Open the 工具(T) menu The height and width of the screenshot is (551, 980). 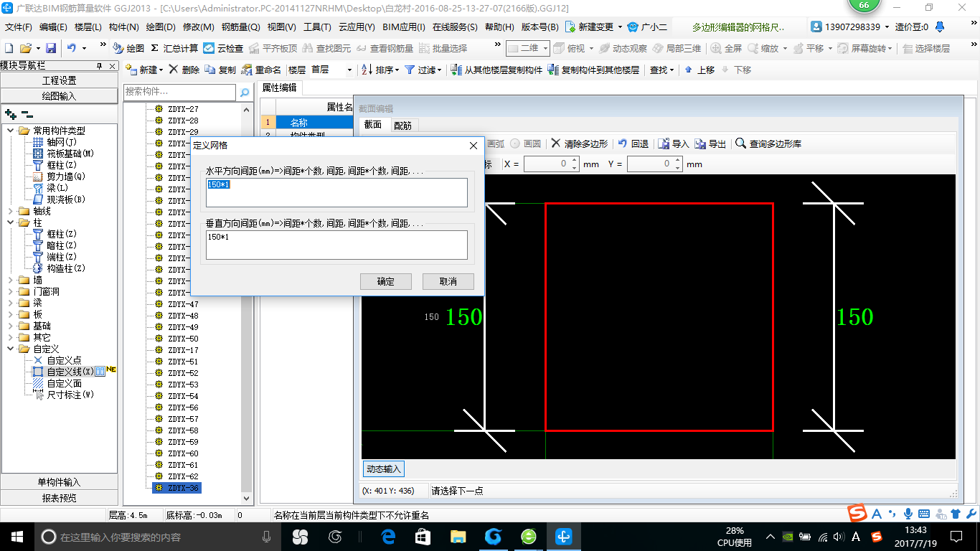click(x=317, y=27)
